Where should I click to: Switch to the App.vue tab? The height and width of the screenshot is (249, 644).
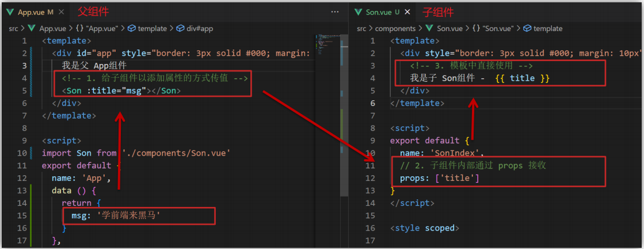[x=32, y=12]
